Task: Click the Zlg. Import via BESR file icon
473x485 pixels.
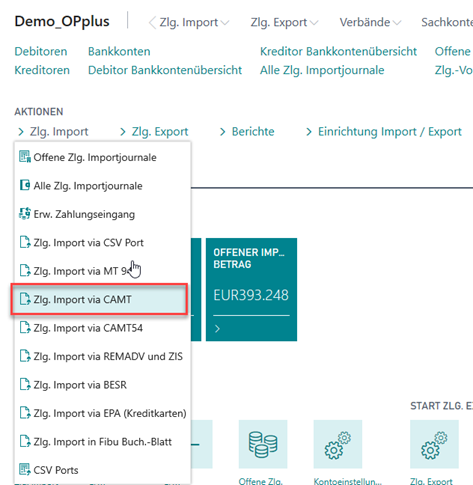Action: [x=25, y=384]
